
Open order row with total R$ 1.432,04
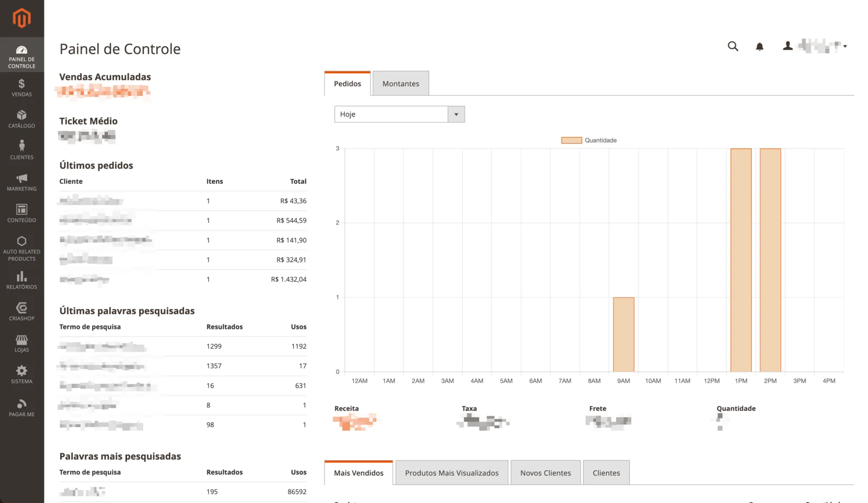(183, 279)
